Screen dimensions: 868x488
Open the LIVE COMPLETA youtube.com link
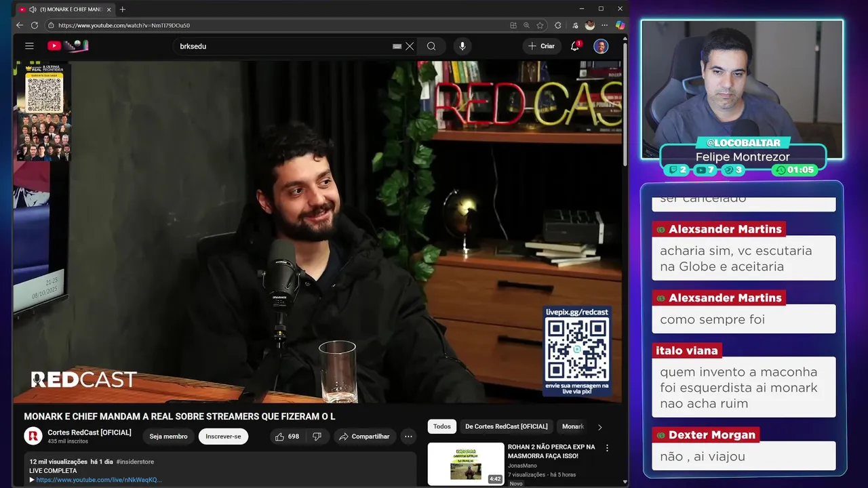click(x=99, y=480)
